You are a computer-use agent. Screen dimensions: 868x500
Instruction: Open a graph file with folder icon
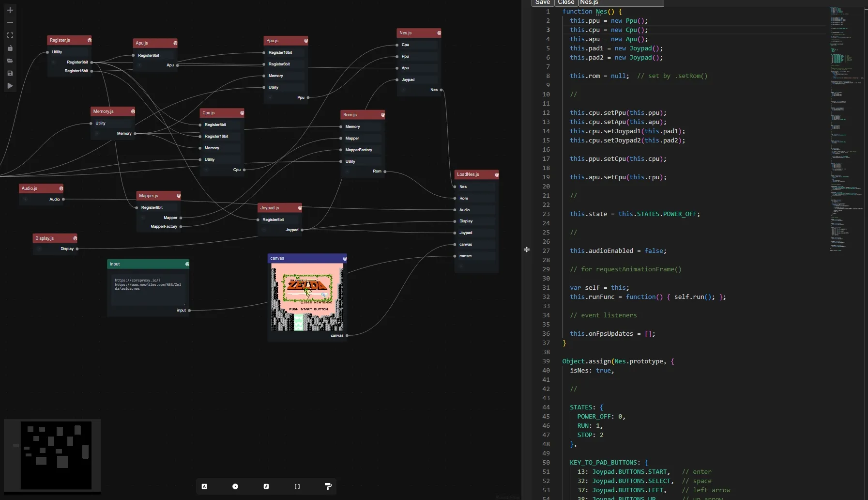[10, 61]
